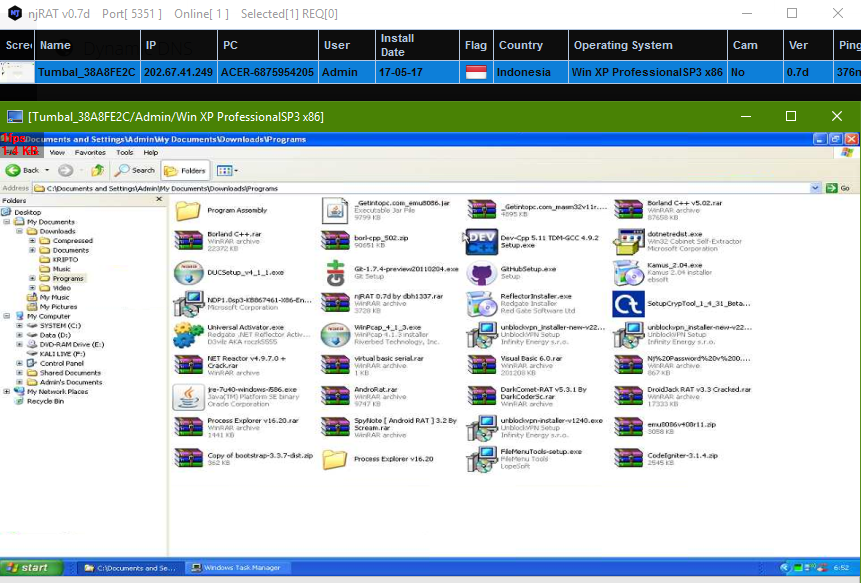Image resolution: width=861 pixels, height=583 pixels.
Task: Select the dotnetredist.exe cabinet icon
Action: tap(628, 242)
